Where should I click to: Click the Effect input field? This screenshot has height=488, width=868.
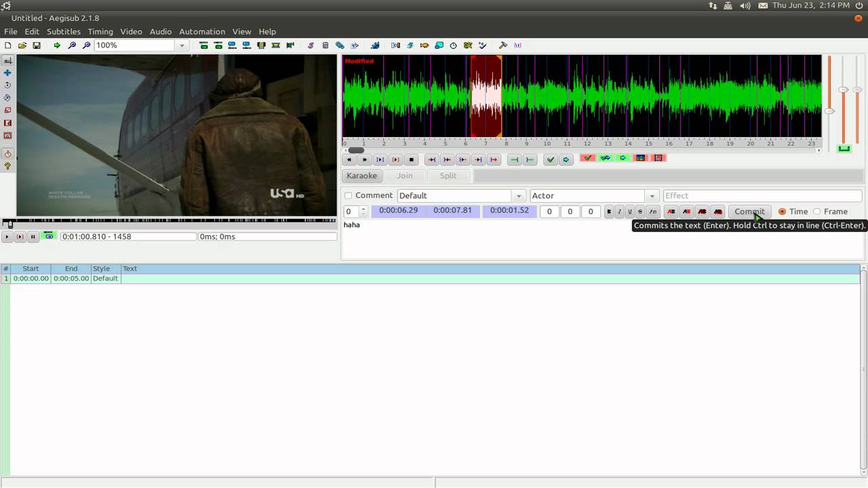coord(763,196)
